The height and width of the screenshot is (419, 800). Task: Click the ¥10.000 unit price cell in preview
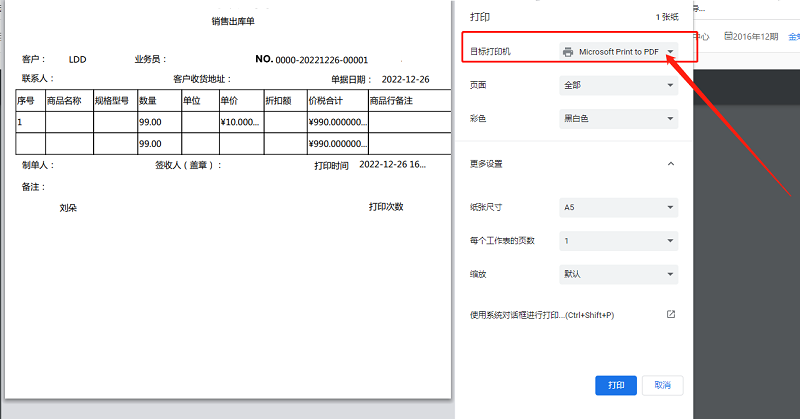241,122
